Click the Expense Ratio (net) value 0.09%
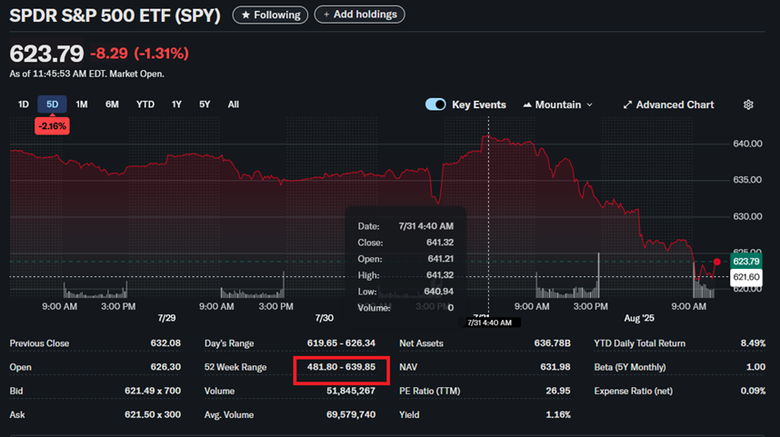Image resolution: width=780 pixels, height=437 pixels. [x=753, y=391]
